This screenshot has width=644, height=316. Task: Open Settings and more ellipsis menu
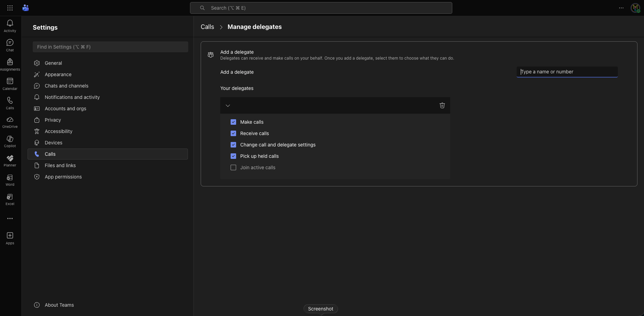[621, 8]
